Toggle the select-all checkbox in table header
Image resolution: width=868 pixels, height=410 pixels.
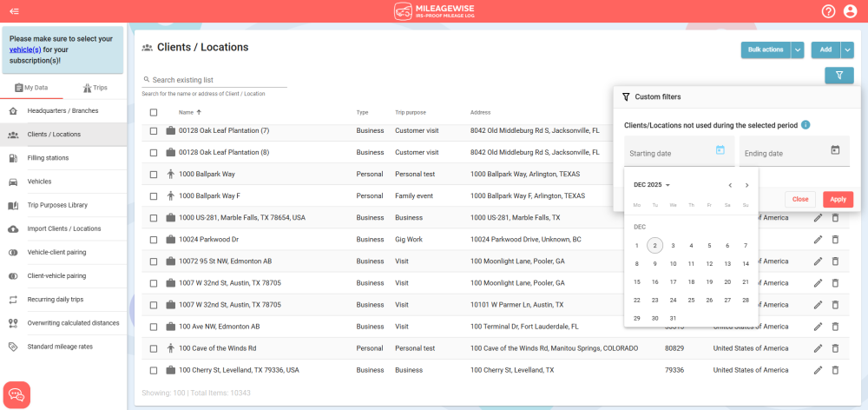[154, 112]
